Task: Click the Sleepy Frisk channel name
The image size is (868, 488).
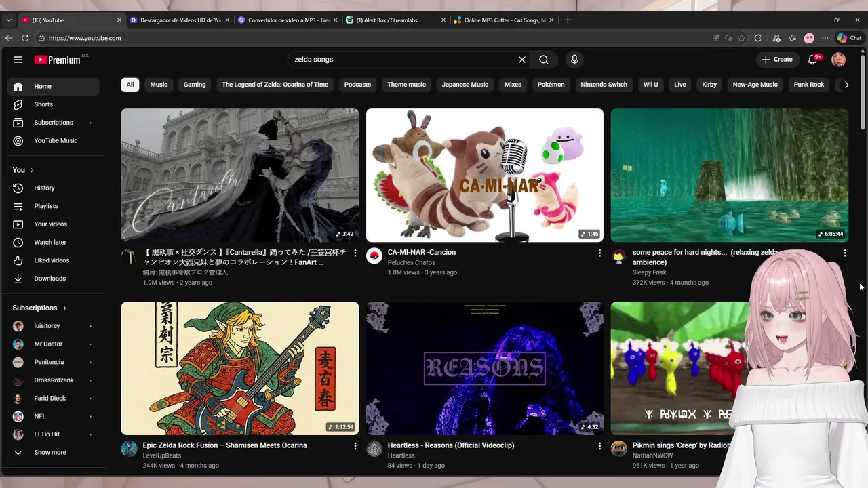Action: point(650,272)
